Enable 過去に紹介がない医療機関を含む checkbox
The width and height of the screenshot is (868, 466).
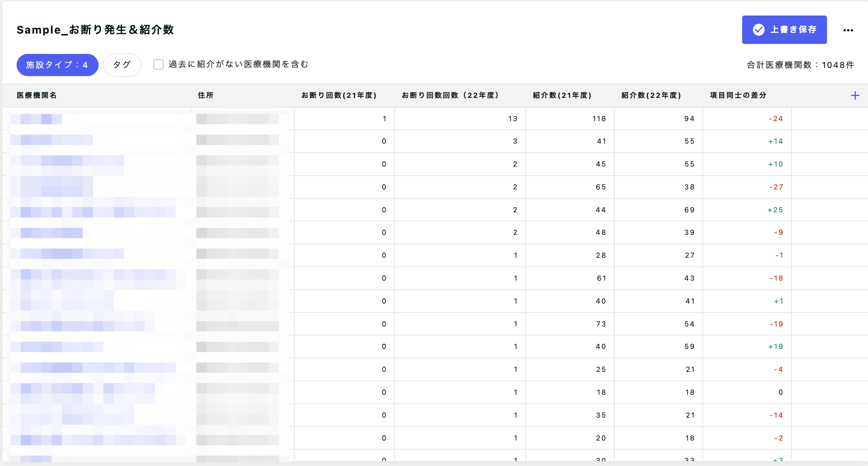pyautogui.click(x=158, y=65)
